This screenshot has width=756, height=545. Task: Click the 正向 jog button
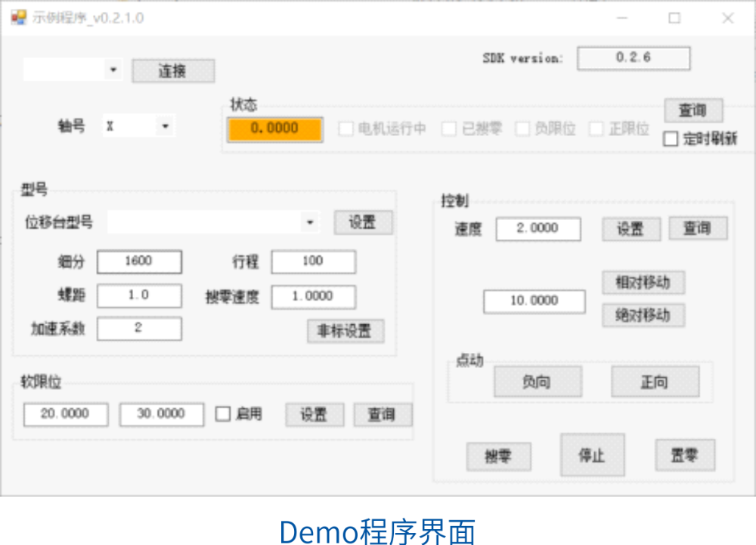[655, 382]
